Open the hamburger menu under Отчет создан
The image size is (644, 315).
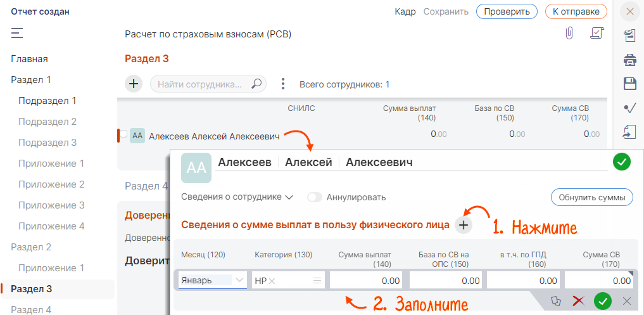point(17,33)
